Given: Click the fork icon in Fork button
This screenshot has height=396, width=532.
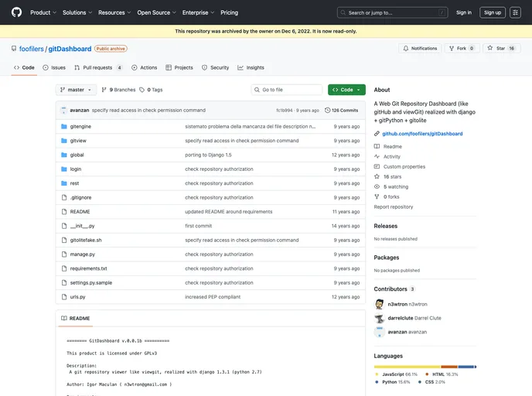Looking at the screenshot, I should pos(452,49).
